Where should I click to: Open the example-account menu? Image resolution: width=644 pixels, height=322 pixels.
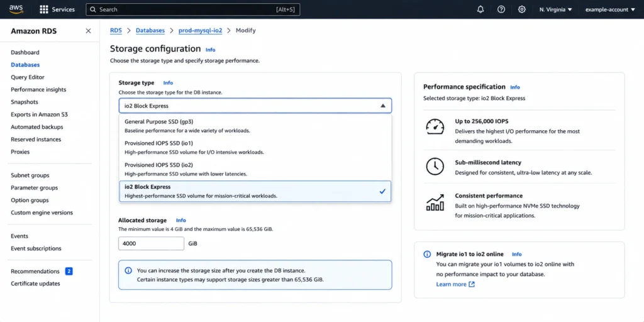coord(610,9)
